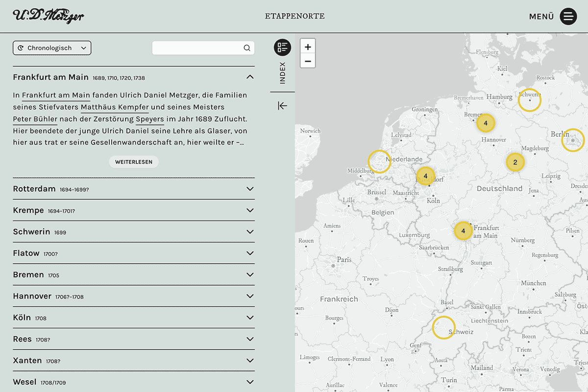Click the Hannover list heading

(x=32, y=296)
